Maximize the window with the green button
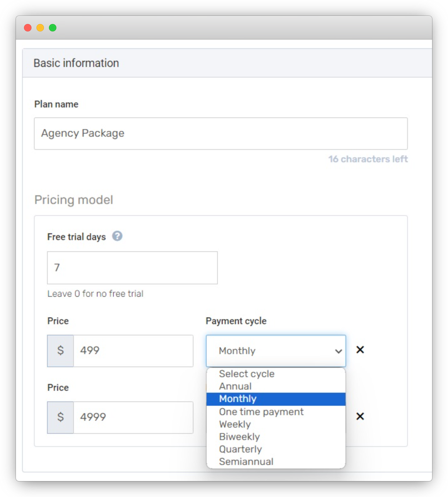This screenshot has height=497, width=448. 53,28
